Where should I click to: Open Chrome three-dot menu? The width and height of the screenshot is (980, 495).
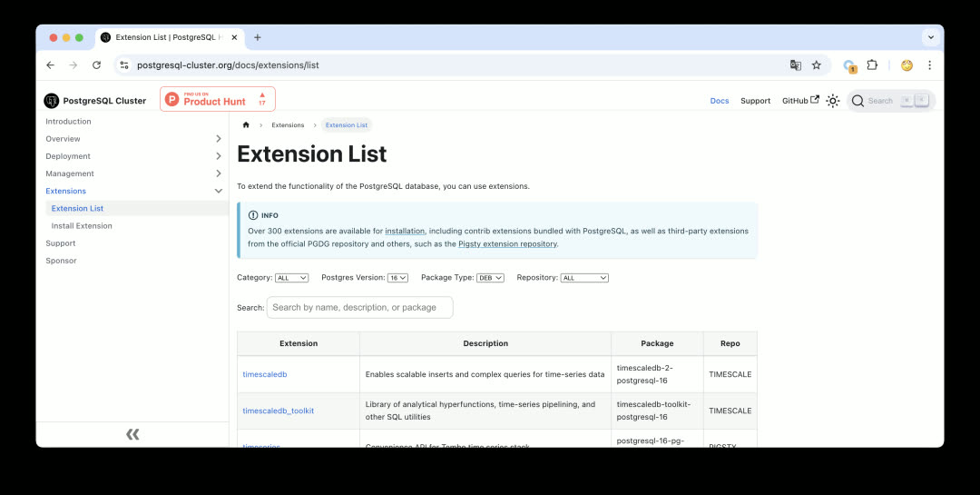point(929,65)
